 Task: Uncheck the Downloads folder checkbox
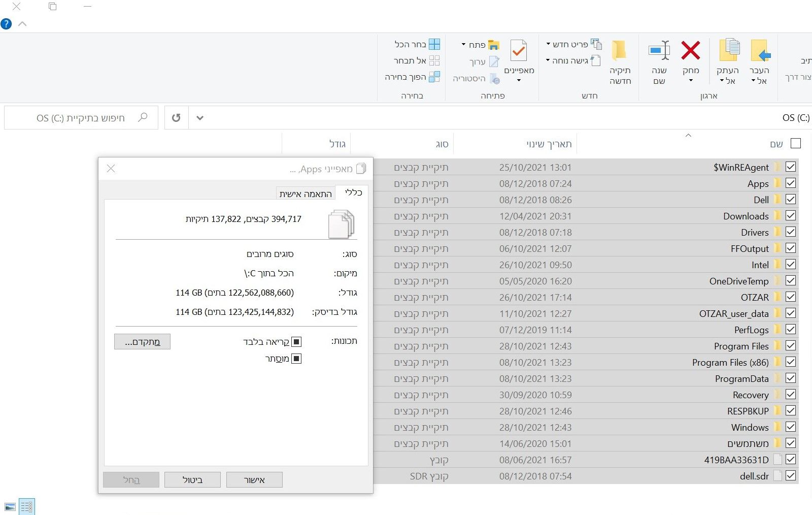[x=791, y=215]
